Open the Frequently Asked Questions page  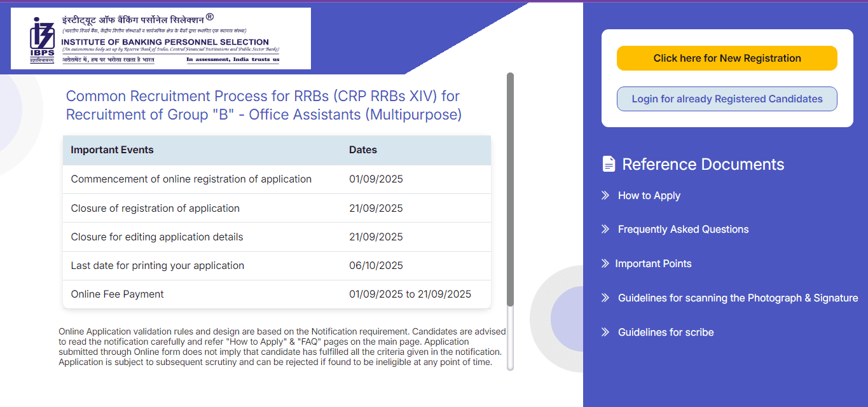pos(683,229)
